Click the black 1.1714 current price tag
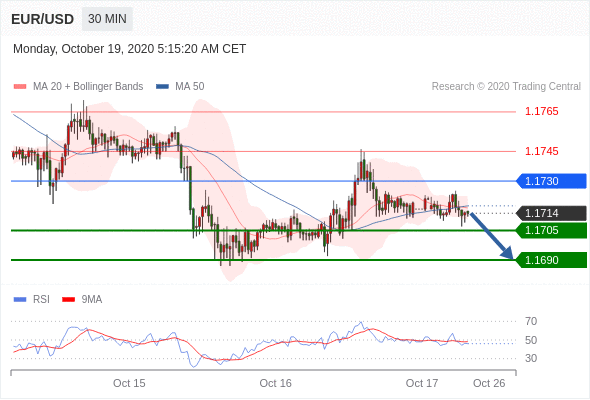Viewport: 590px width, 400px height. tap(551, 213)
